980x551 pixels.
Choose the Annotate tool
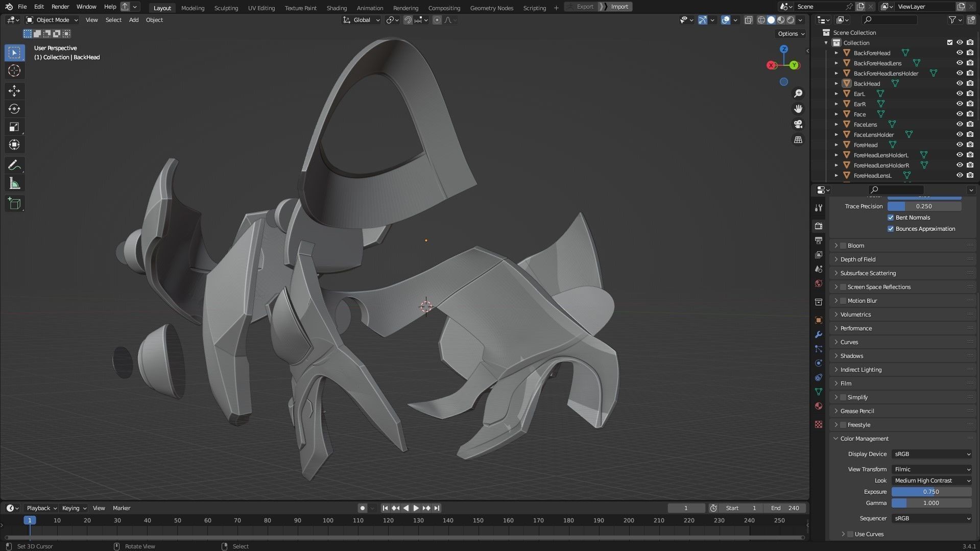click(14, 165)
